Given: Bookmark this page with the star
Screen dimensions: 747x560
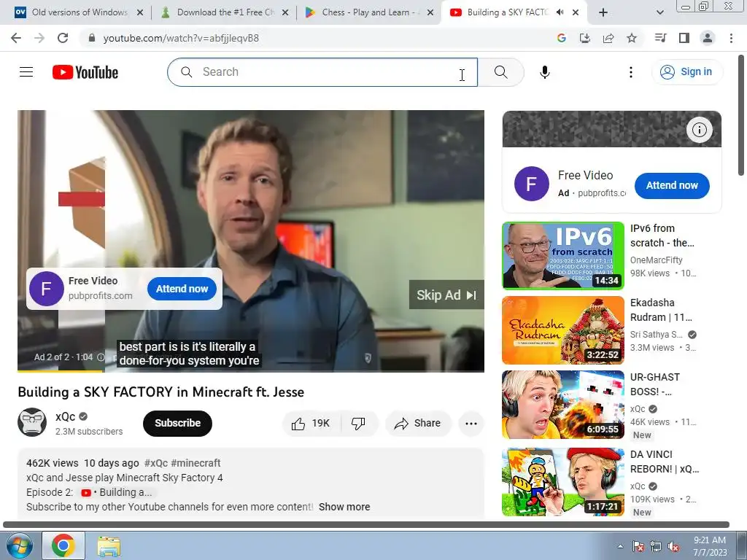Looking at the screenshot, I should point(632,38).
